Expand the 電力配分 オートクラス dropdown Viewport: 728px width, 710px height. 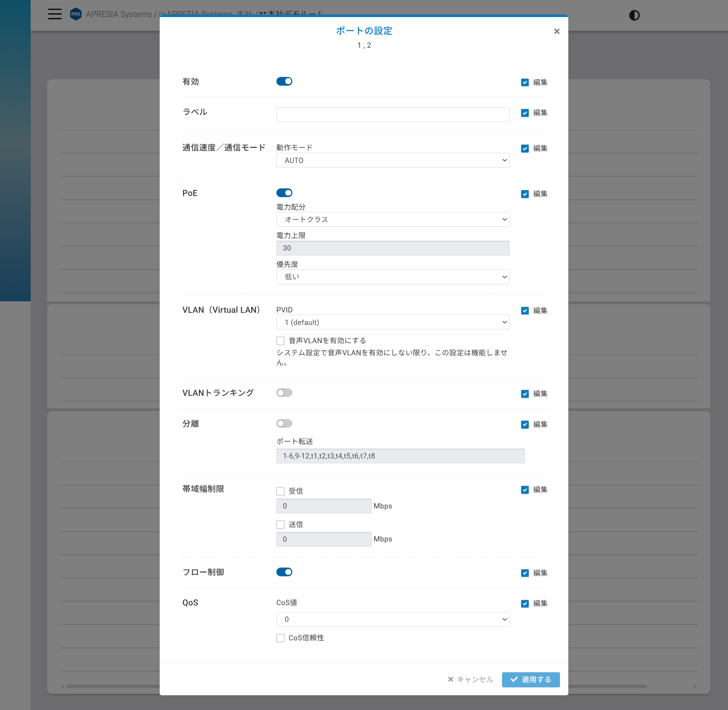[392, 219]
